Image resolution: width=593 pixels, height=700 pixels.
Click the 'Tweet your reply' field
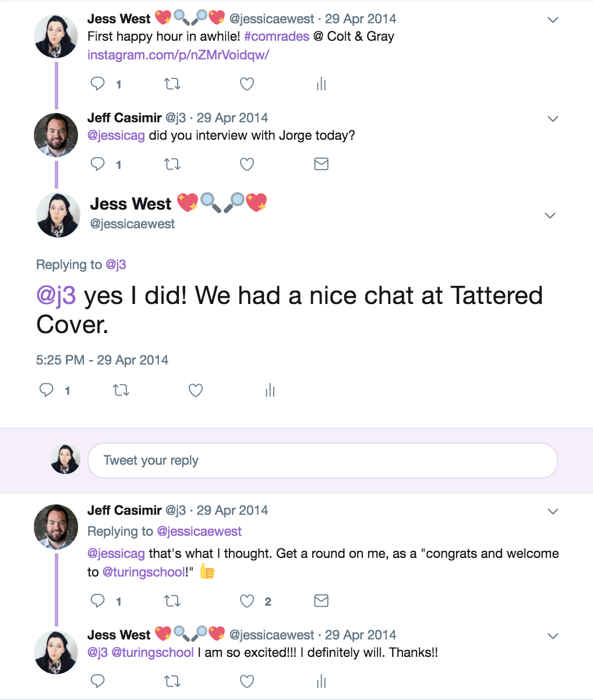[x=322, y=461]
